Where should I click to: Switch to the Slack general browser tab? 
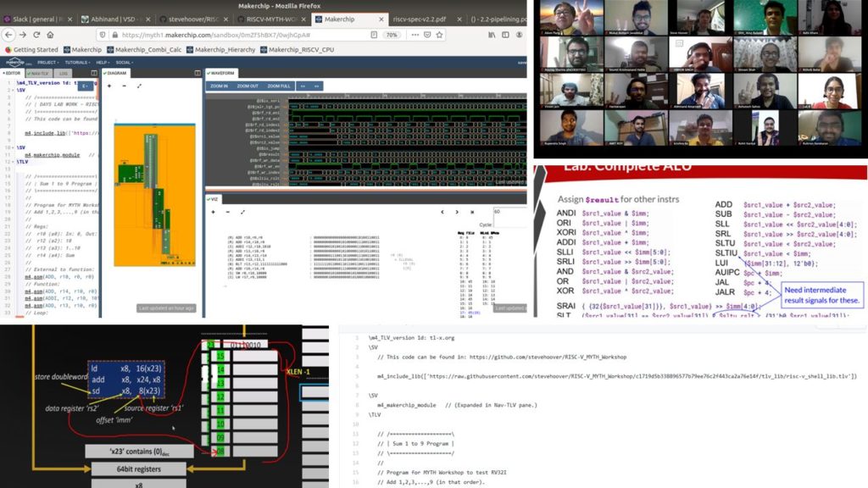click(32, 18)
